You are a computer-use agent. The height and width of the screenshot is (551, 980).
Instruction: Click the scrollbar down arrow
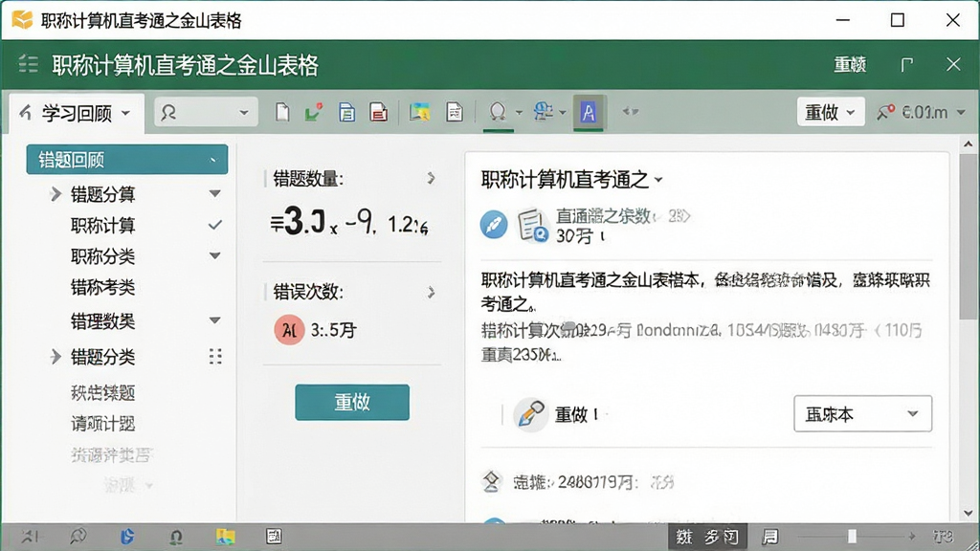coord(969,514)
